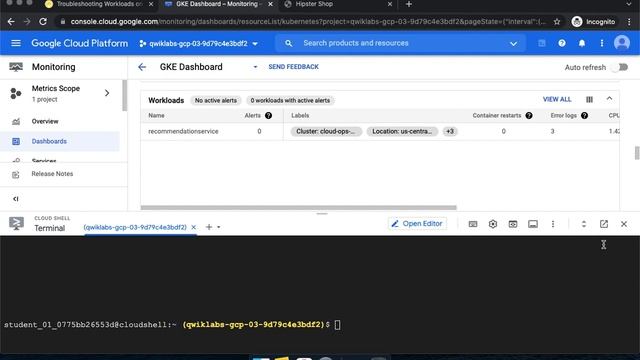
Task: Open the user account avatar
Action: [x=622, y=43]
